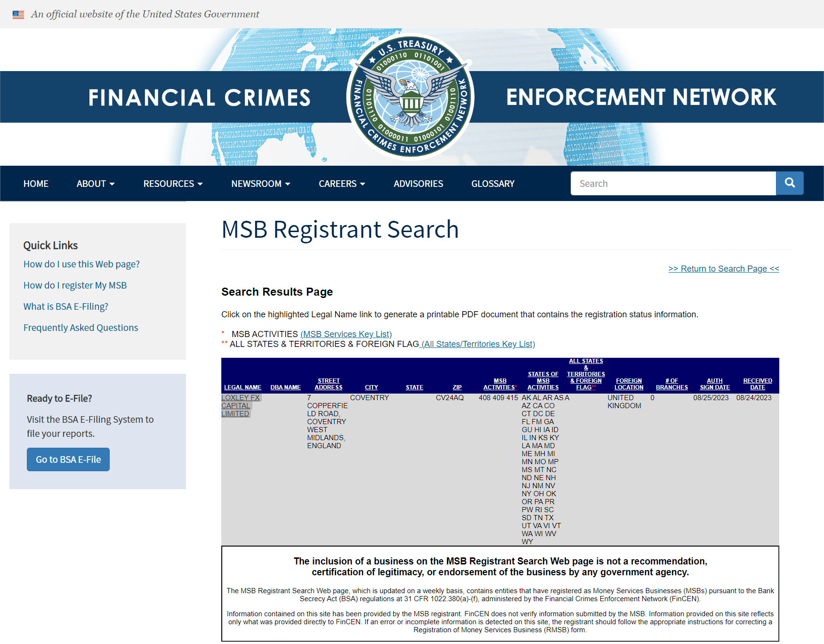Open 'What is BSA E-Filing?' link
The width and height of the screenshot is (824, 644).
[66, 306]
